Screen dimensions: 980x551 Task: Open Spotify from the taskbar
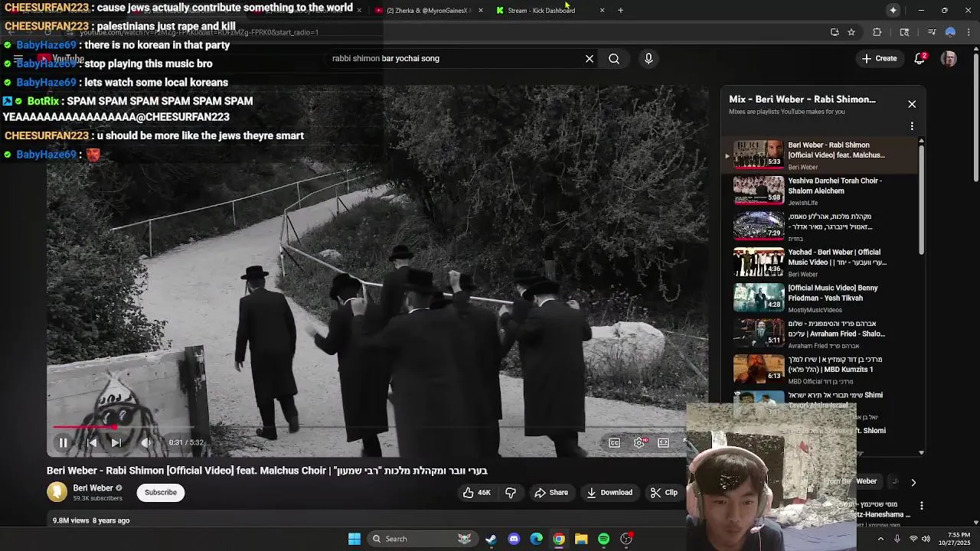tap(604, 539)
